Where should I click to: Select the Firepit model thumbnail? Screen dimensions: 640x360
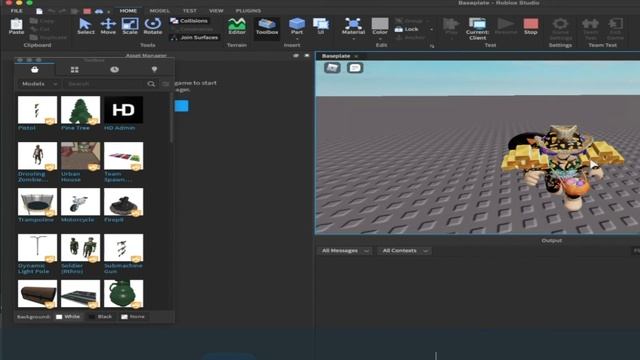click(123, 202)
